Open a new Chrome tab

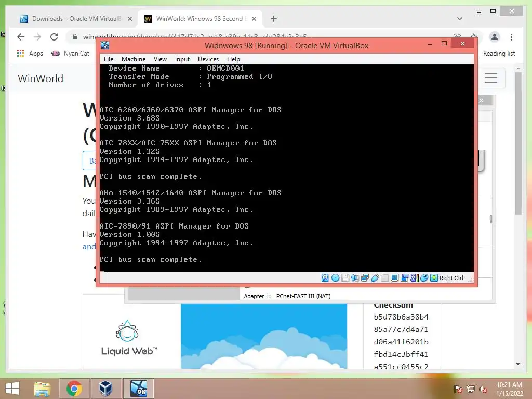(274, 19)
